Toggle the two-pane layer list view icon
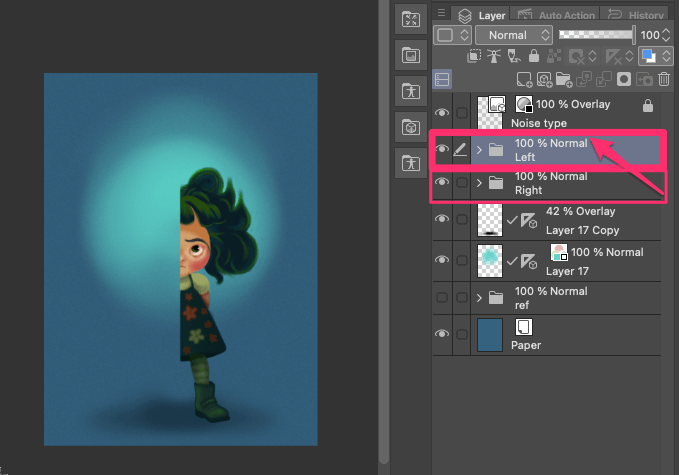The height and width of the screenshot is (475, 679). coord(442,80)
